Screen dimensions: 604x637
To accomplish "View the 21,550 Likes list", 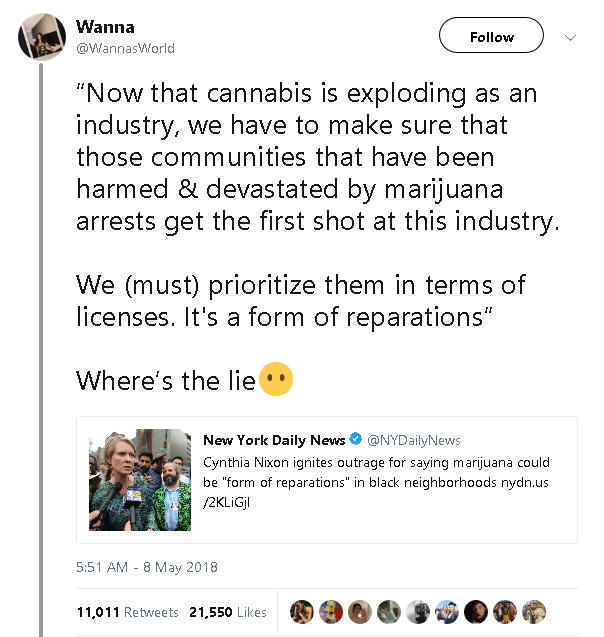I will point(227,612).
